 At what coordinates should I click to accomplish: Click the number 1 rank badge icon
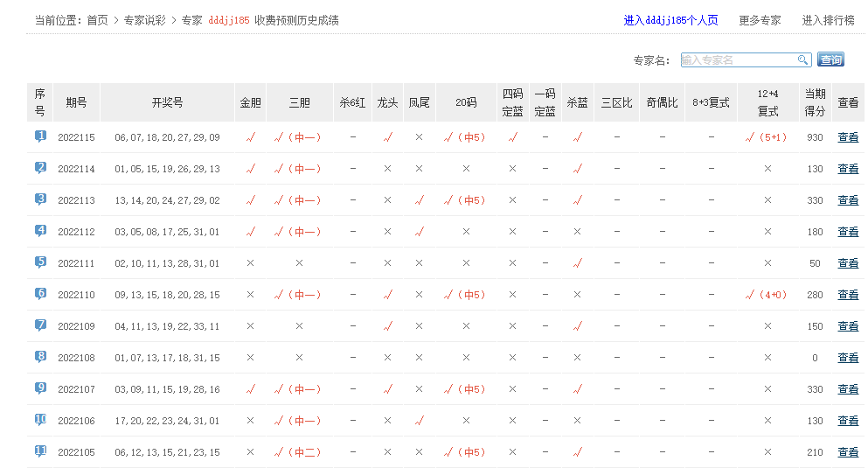tap(40, 136)
